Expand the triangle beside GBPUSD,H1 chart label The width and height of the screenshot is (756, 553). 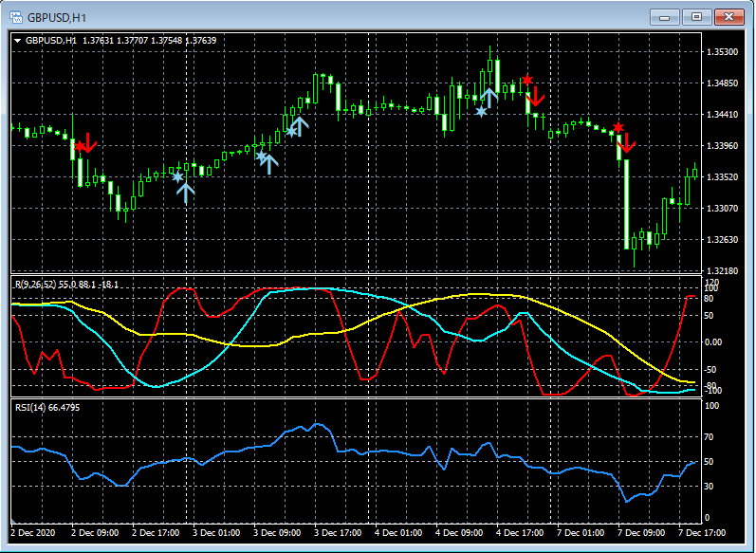pyautogui.click(x=18, y=41)
